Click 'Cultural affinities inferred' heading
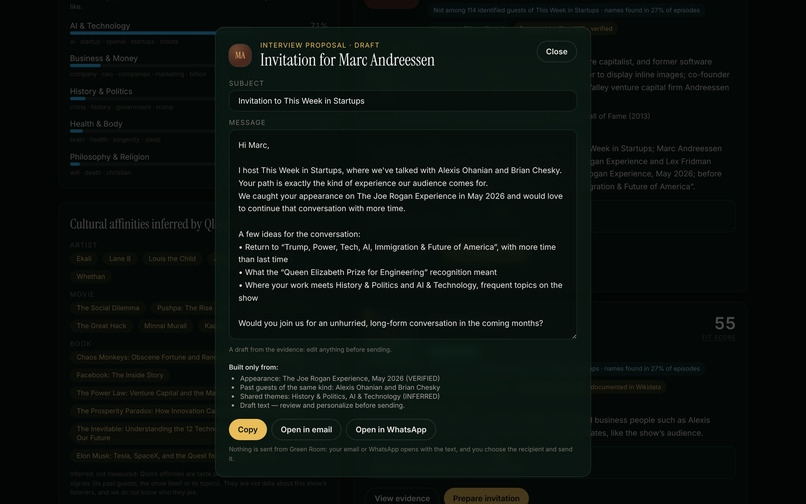Screen dimensions: 806x504 [142, 224]
